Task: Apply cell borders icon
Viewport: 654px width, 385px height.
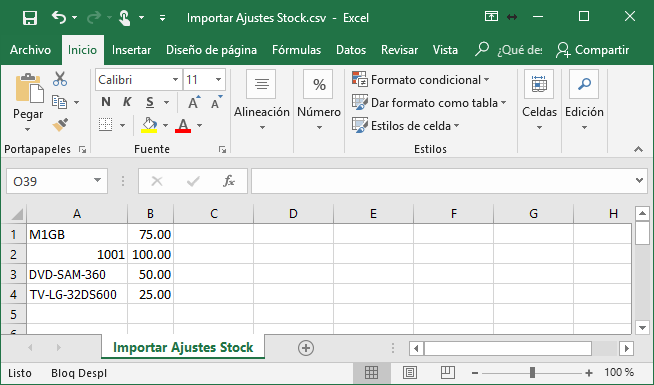Action: pyautogui.click(x=106, y=125)
